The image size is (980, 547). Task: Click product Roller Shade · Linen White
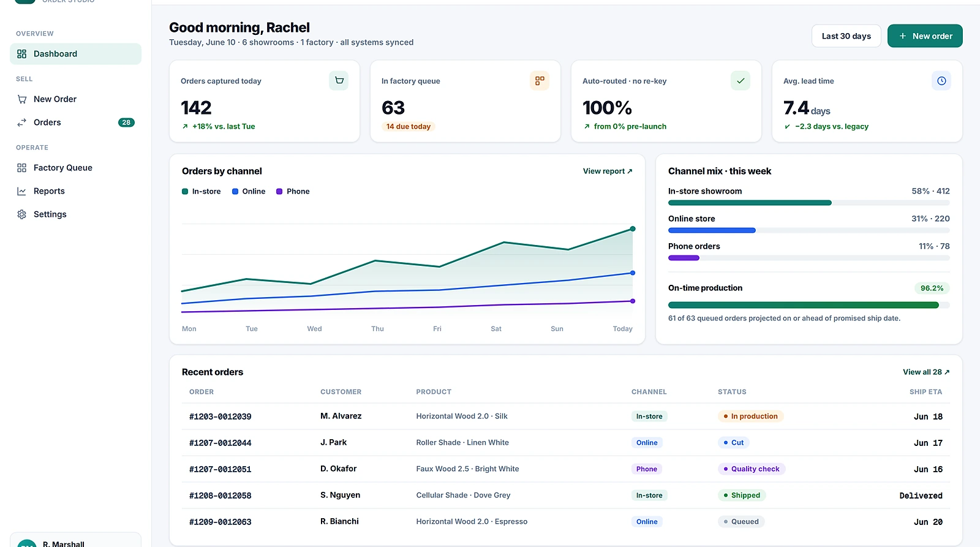click(x=462, y=443)
